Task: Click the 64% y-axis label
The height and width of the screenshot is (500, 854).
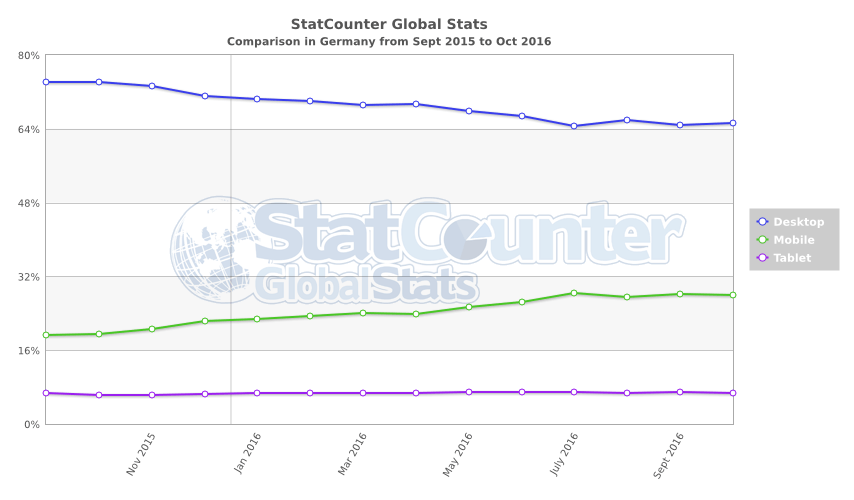Action: tap(28, 130)
